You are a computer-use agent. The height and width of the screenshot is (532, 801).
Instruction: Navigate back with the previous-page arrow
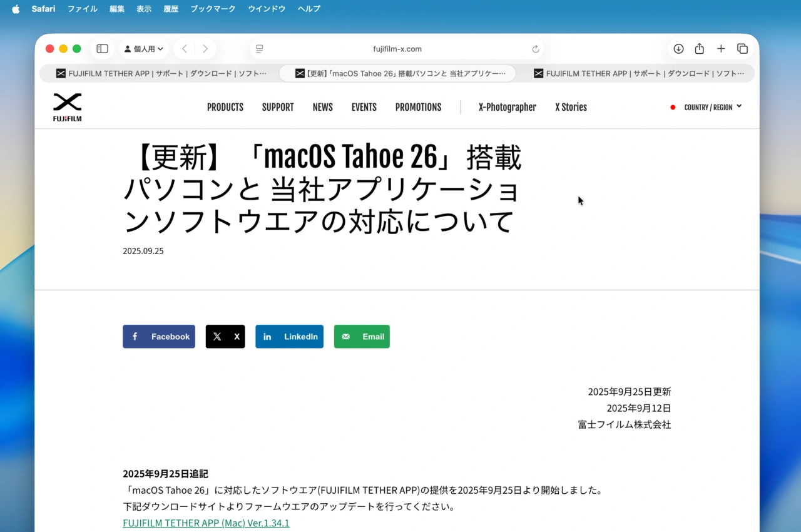tap(184, 48)
